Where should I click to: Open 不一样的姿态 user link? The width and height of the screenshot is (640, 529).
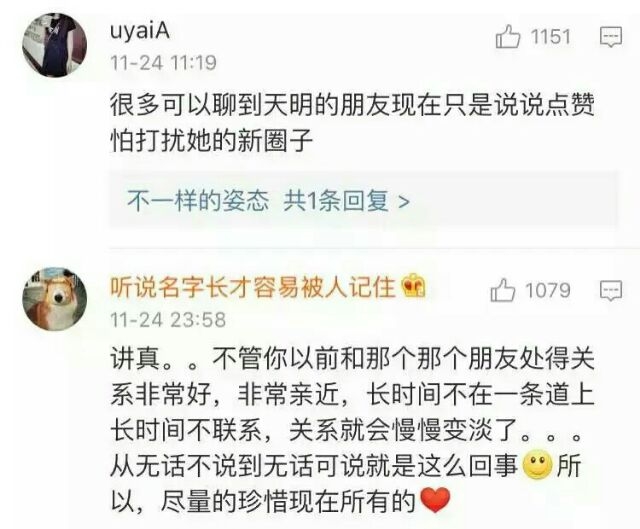(x=198, y=200)
